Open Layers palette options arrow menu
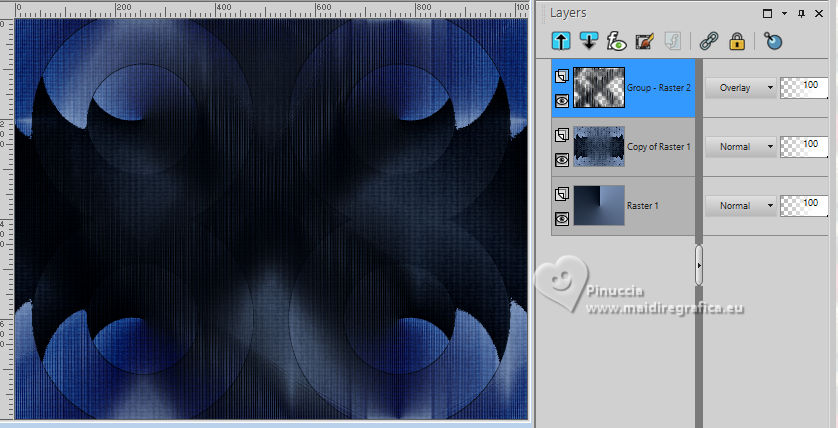Viewport: 838px width, 428px height. 785,14
